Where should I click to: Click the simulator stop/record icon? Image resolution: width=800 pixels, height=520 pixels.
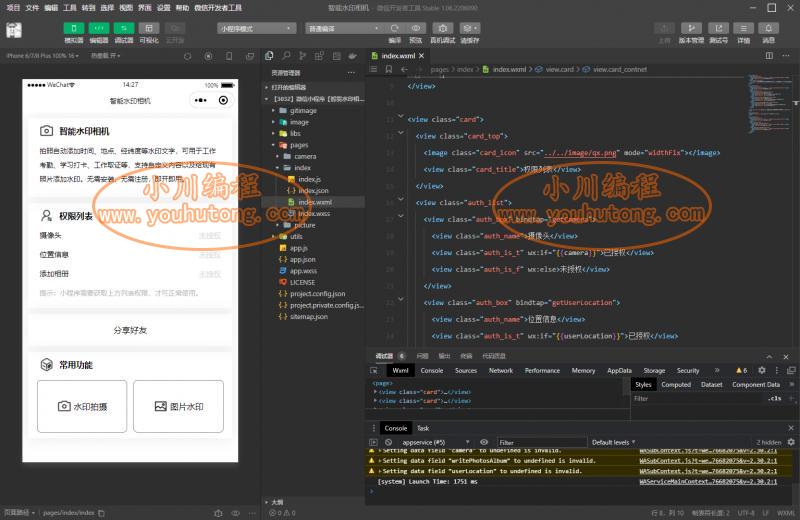click(x=208, y=56)
